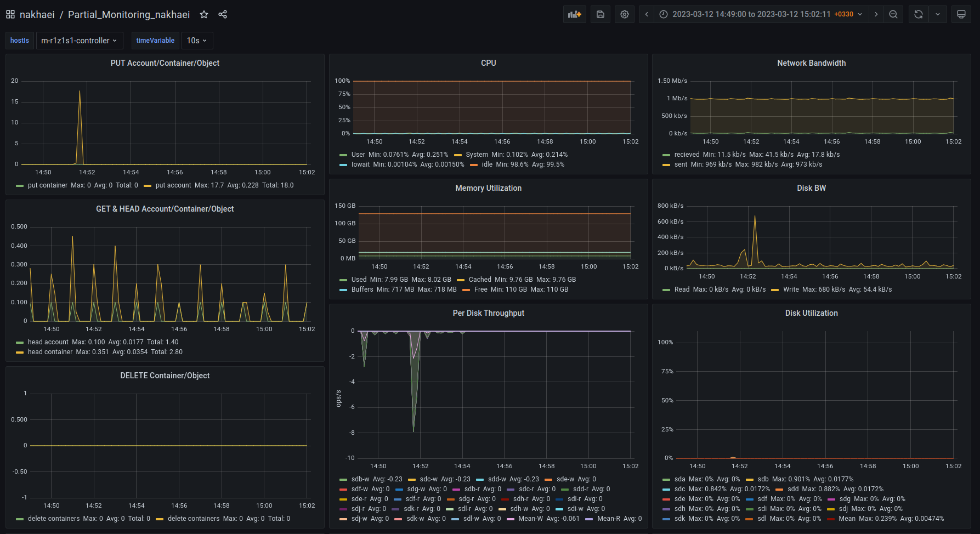The height and width of the screenshot is (534, 980).
Task: Zoom out the time range
Action: pyautogui.click(x=893, y=14)
